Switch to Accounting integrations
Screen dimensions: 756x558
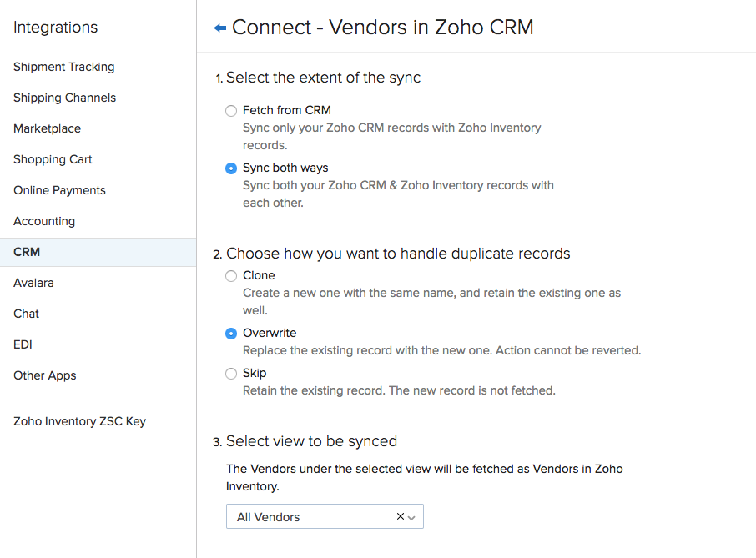point(44,221)
